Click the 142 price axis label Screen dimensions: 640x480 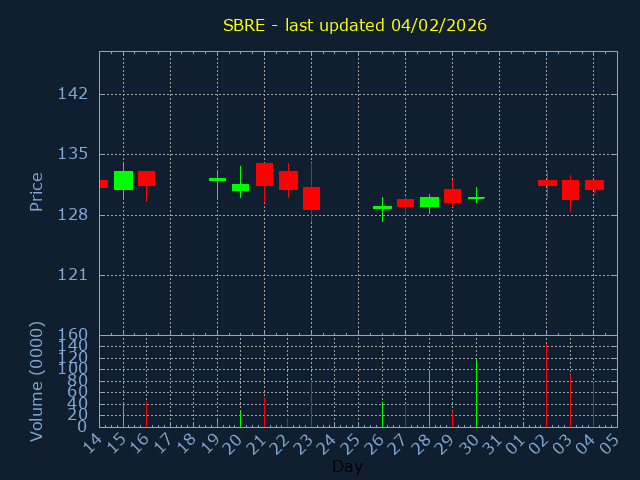(73, 94)
